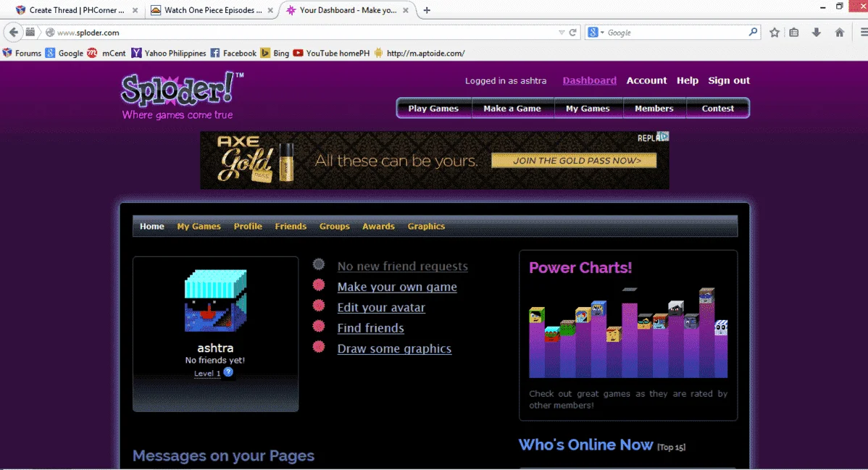
Task: Click the Dashboard link
Action: pyautogui.click(x=590, y=81)
